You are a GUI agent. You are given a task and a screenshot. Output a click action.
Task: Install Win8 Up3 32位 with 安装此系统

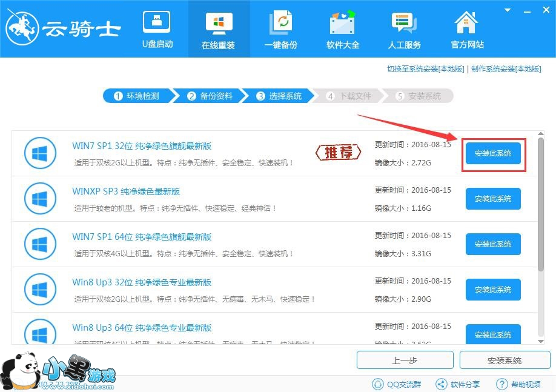(x=493, y=290)
